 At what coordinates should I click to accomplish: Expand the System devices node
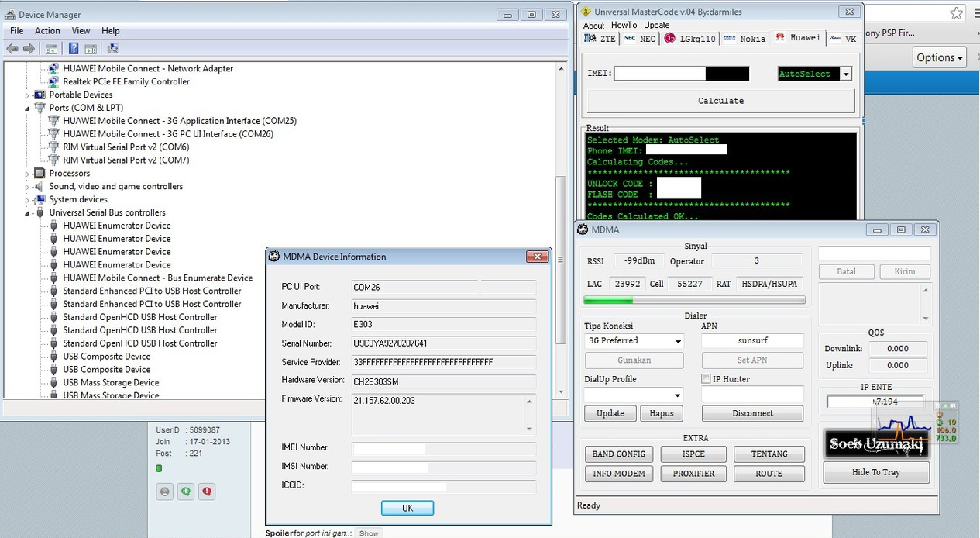click(x=27, y=199)
